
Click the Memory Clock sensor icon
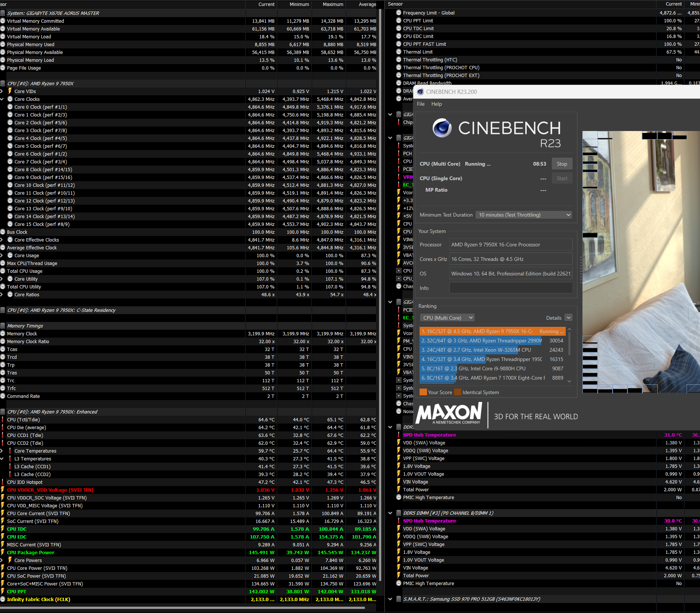[3, 334]
